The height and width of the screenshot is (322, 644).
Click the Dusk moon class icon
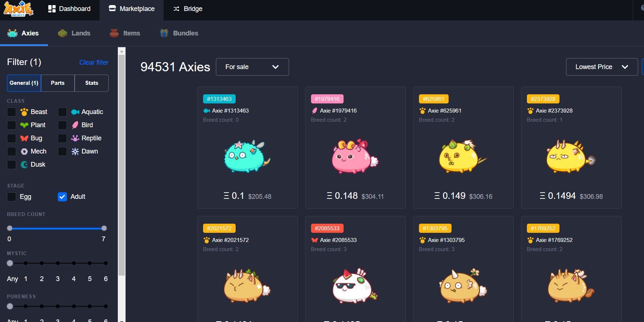24,164
